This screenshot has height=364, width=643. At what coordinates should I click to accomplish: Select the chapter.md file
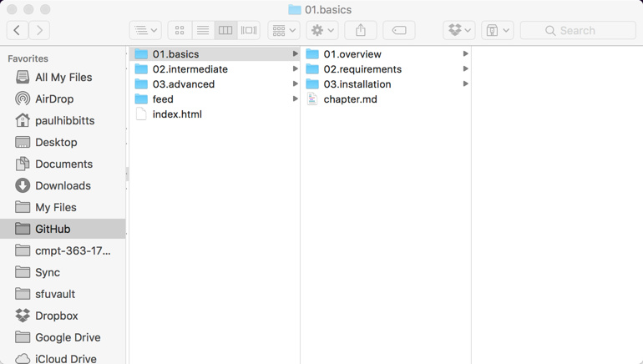(386, 99)
